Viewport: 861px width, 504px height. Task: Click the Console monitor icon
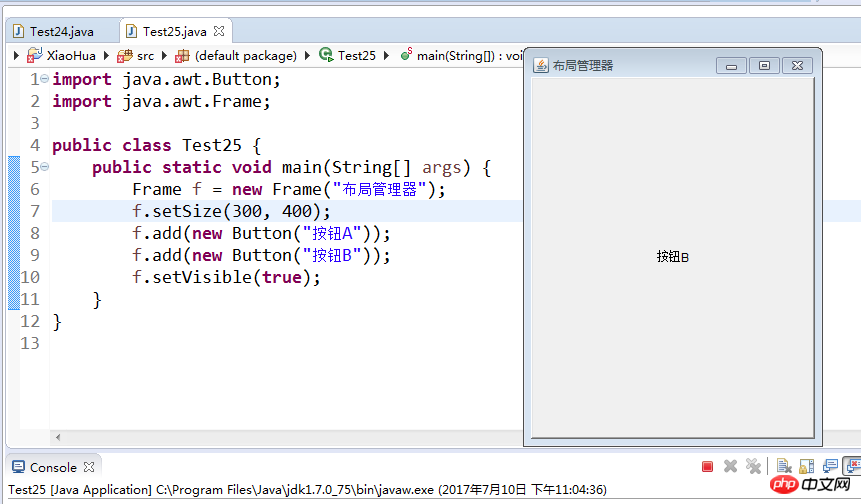[x=18, y=467]
